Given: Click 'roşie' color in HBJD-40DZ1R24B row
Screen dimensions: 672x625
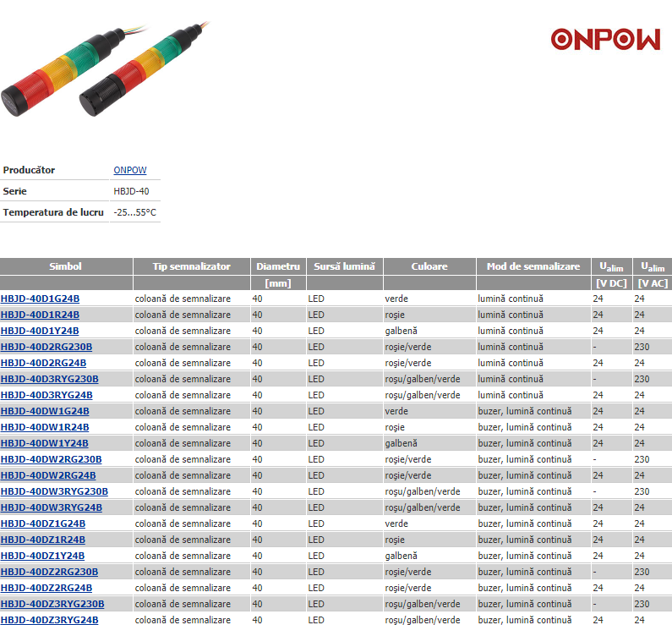Looking at the screenshot, I should pos(395,540).
